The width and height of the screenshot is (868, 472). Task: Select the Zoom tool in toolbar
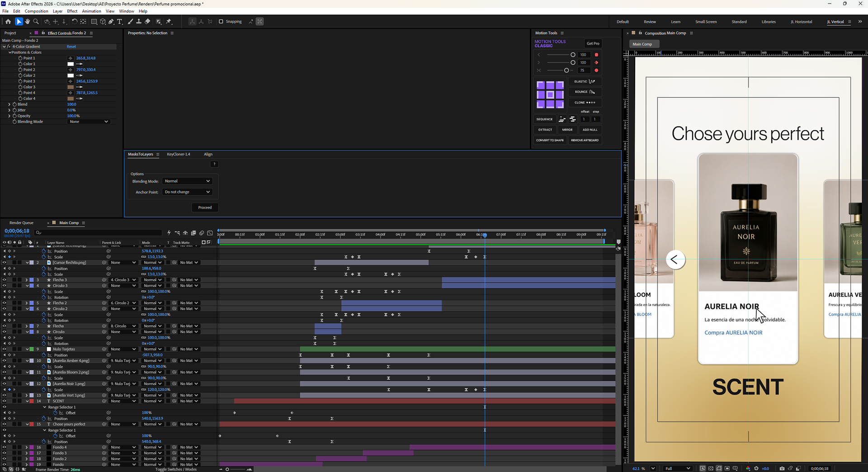tap(36, 21)
